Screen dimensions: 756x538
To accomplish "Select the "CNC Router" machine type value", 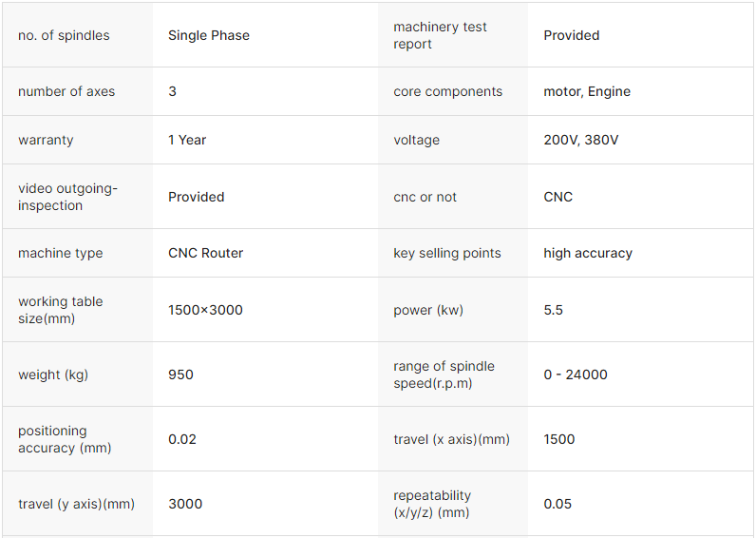I will click(205, 253).
